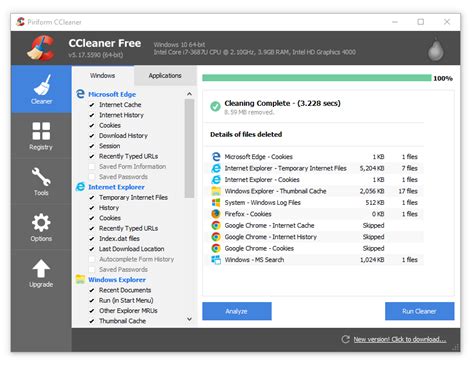Select the Firefox - Cookies result text

[x=248, y=214]
